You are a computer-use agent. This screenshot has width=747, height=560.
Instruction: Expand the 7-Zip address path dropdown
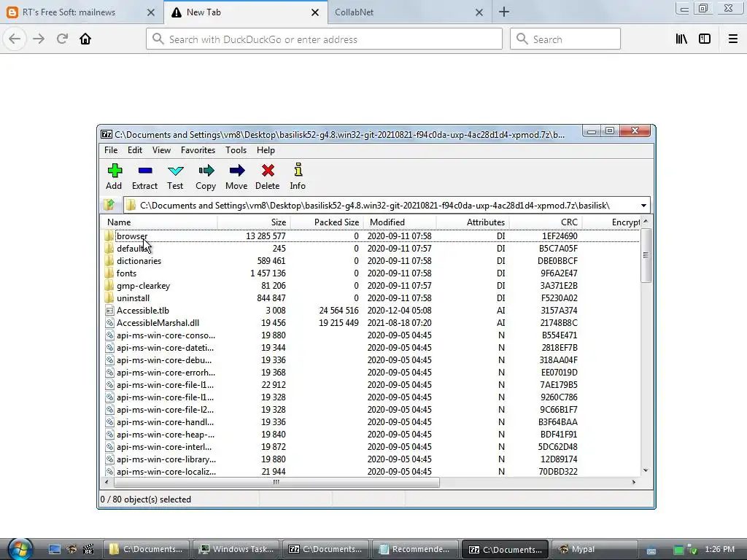click(x=643, y=205)
